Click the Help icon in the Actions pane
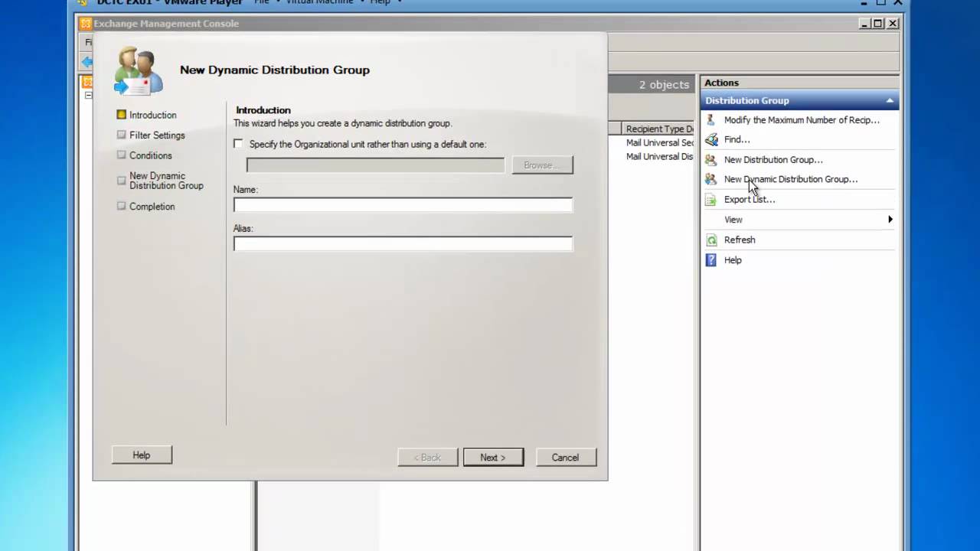Viewport: 980px width, 551px height. pyautogui.click(x=711, y=259)
